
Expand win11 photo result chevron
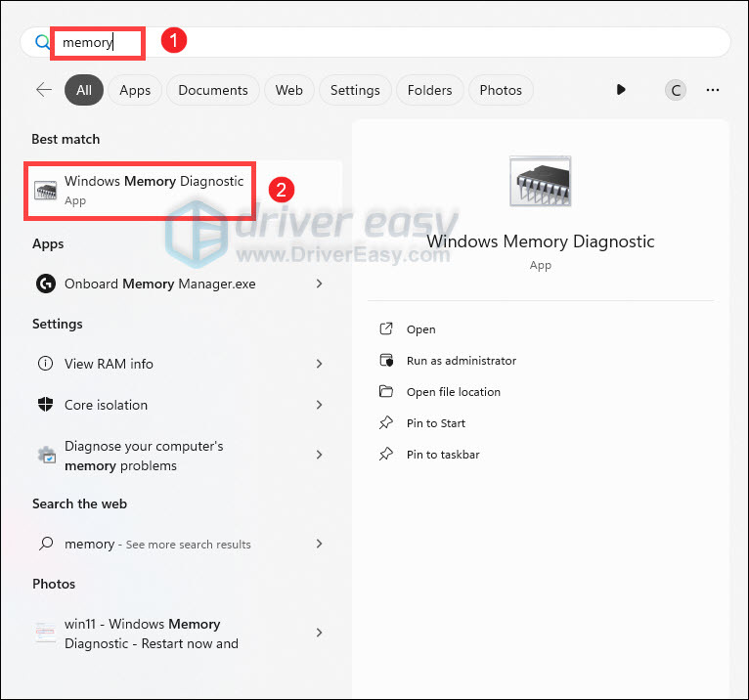tap(319, 633)
